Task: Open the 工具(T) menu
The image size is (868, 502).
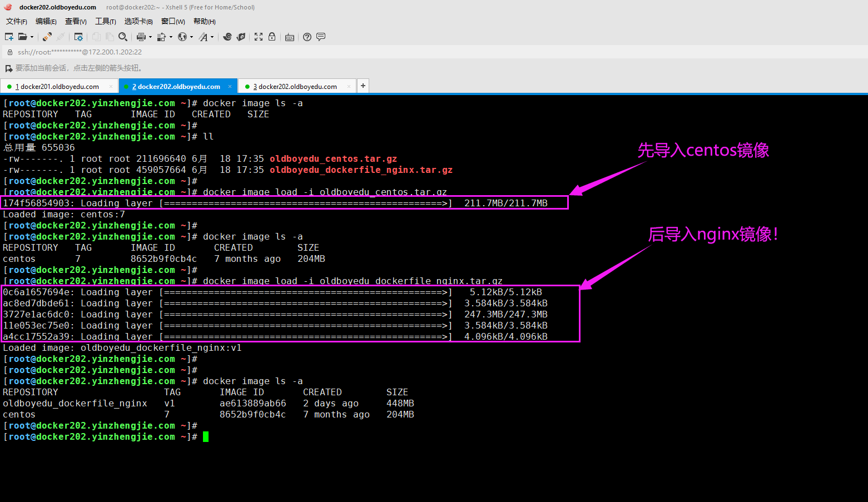Action: [x=105, y=21]
